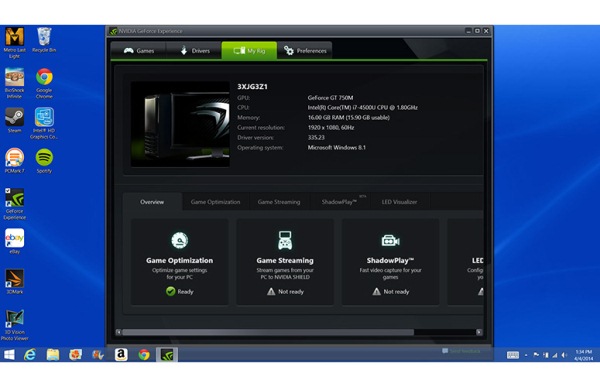Click the GeForce GT 750M GPU value
This screenshot has width=600, height=387.
tap(330, 98)
